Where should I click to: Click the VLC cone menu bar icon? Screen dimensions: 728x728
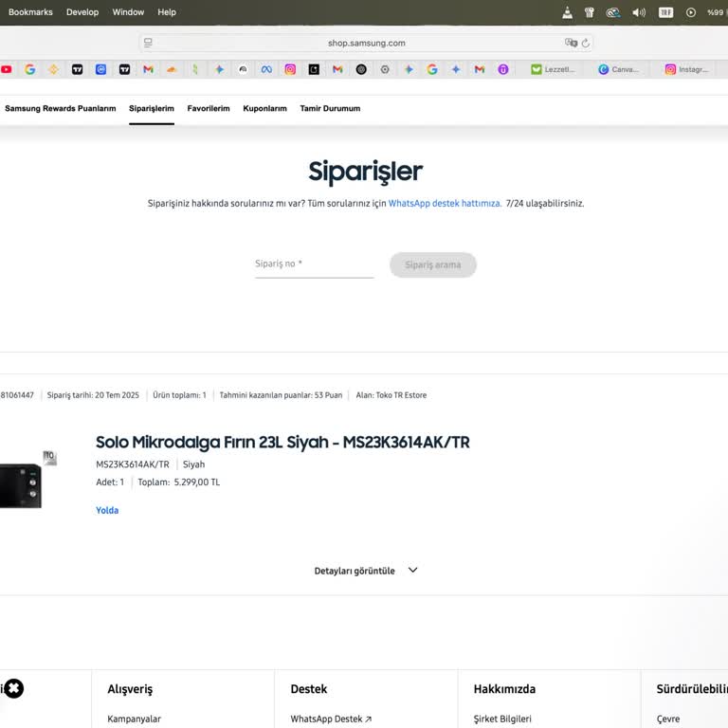568,12
